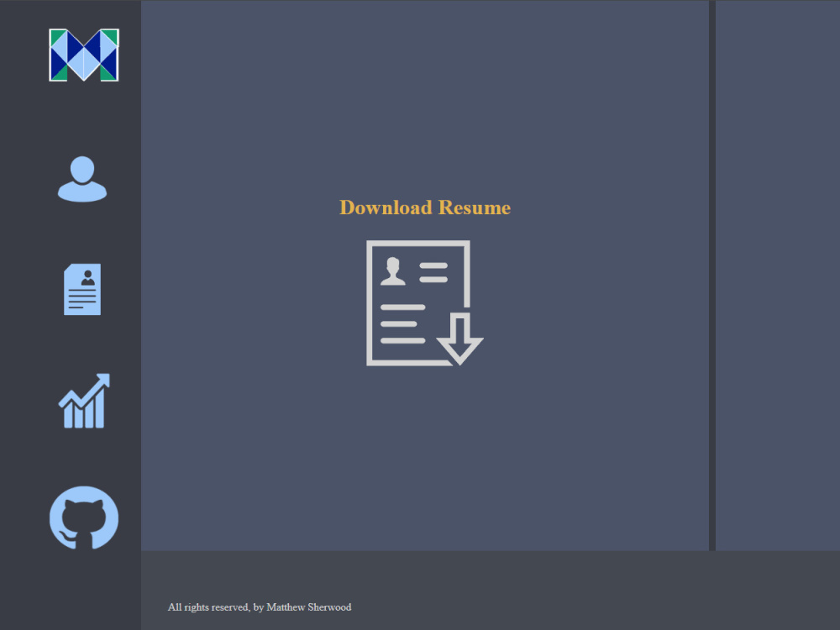Screen dimensions: 840x630
Task: Open the resume document sidebar icon
Action: tap(82, 289)
